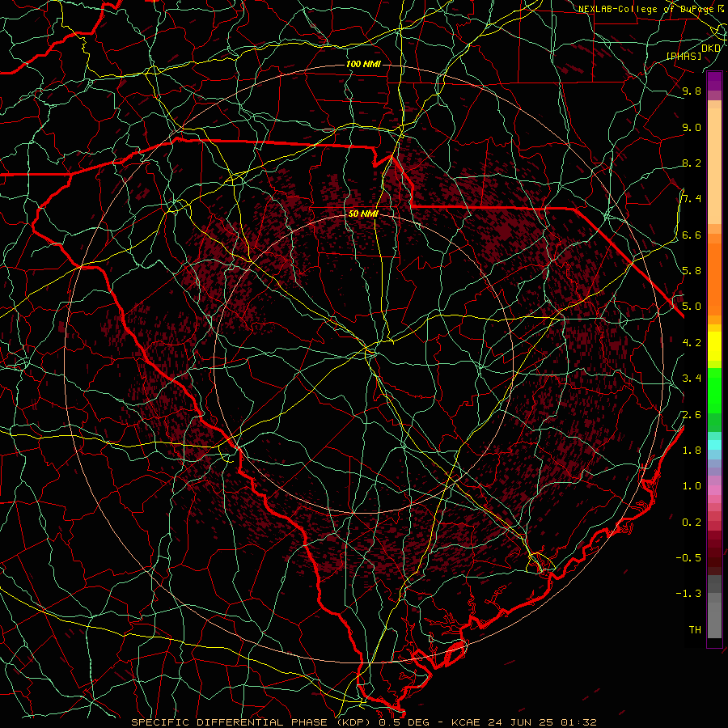Image resolution: width=728 pixels, height=728 pixels.
Task: Pick the light peach color bar segment
Action: tap(714, 166)
